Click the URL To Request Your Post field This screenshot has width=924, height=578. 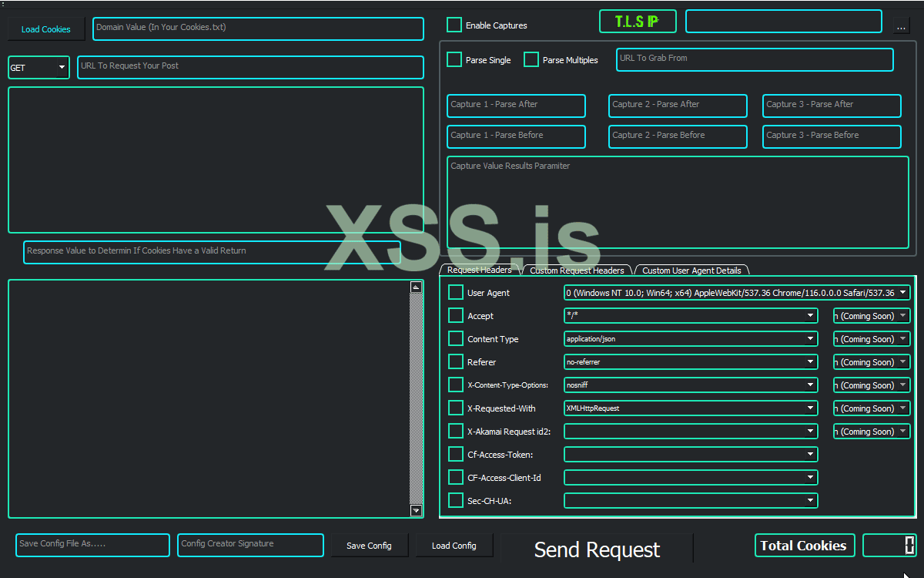pyautogui.click(x=250, y=67)
